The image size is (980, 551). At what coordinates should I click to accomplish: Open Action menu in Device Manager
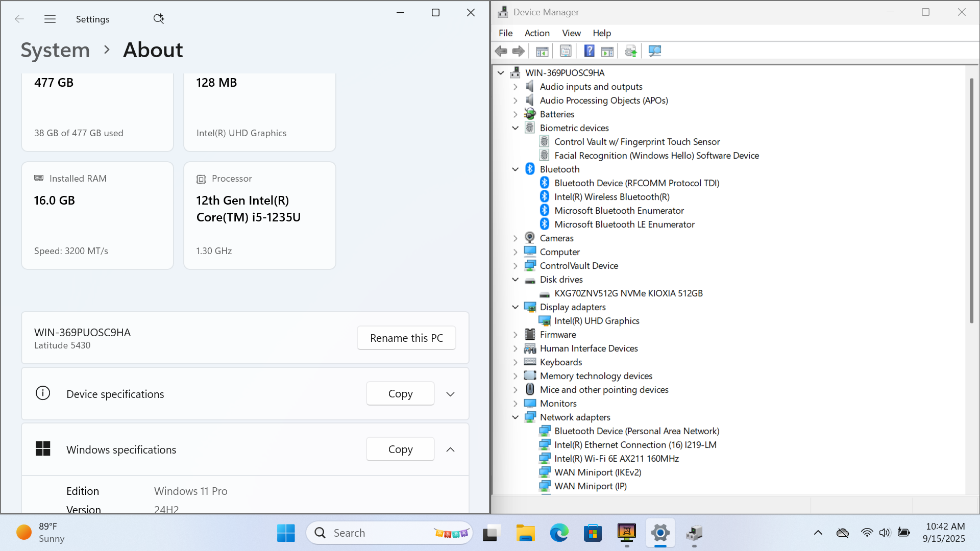(537, 33)
